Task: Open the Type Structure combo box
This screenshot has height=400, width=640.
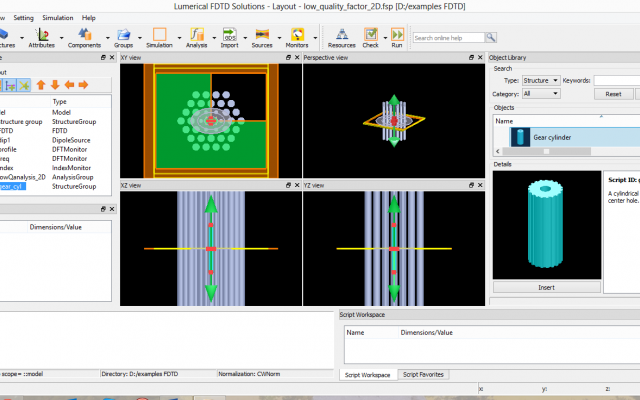Action: tap(541, 80)
